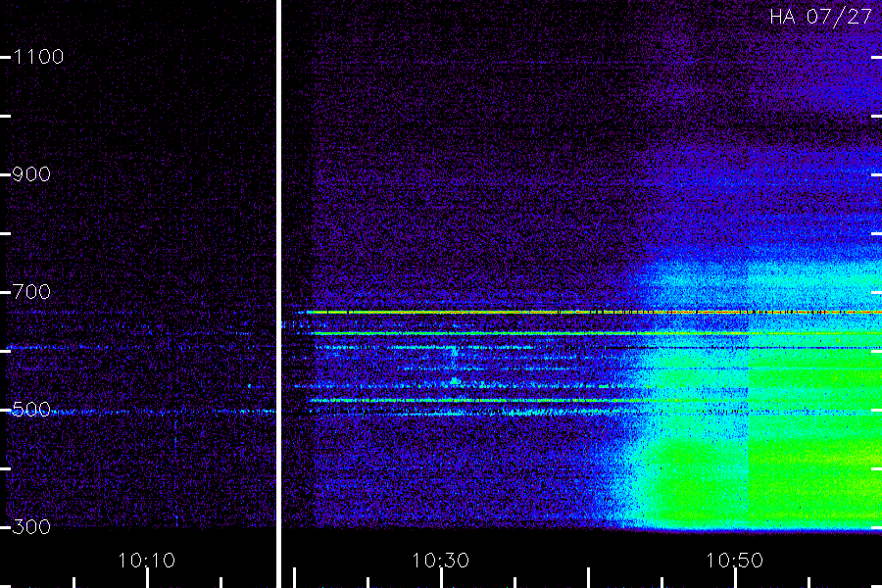The image size is (882, 588).
Task: Click the 500 frequency axis label
Action: pos(31,410)
